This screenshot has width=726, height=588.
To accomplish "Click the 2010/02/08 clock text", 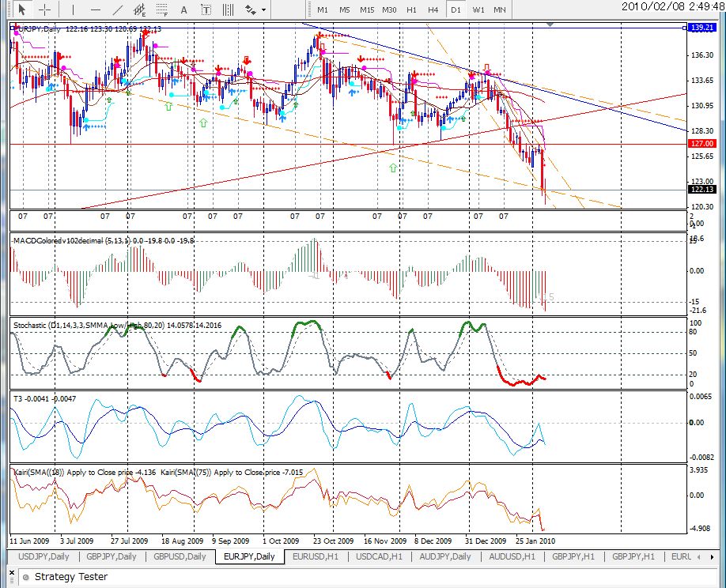I will click(673, 6).
